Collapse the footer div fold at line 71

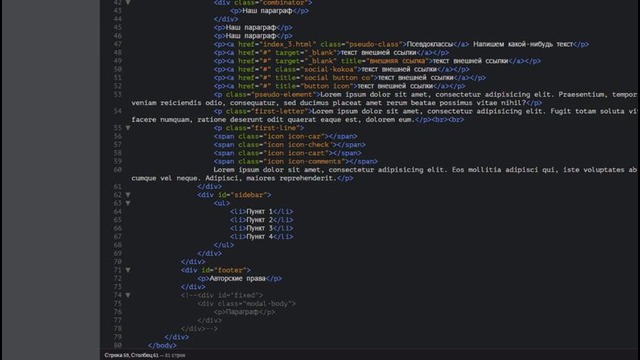(x=128, y=270)
